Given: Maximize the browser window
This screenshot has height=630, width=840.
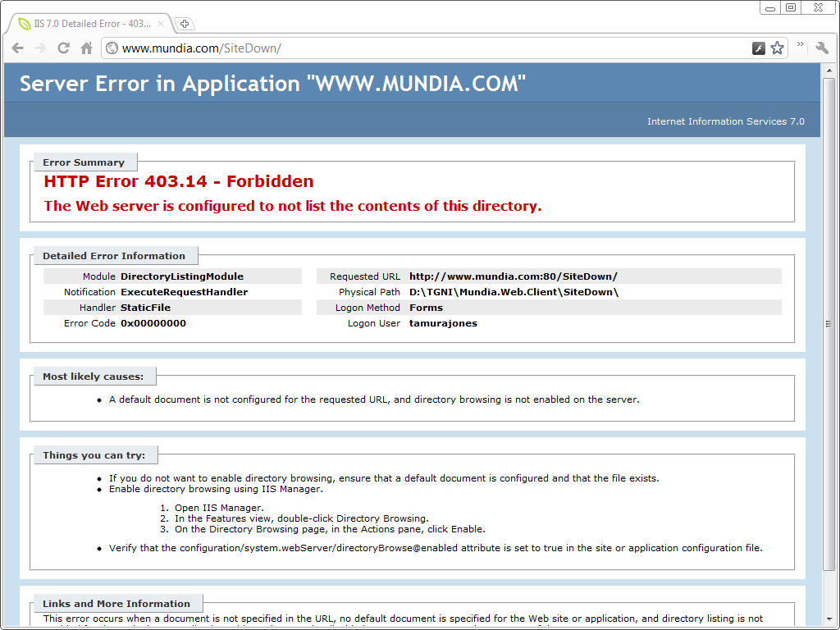Looking at the screenshot, I should pyautogui.click(x=791, y=7).
